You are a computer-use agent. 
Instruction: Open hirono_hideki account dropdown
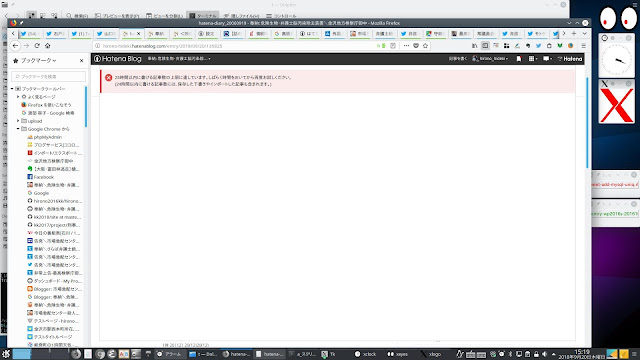point(490,59)
